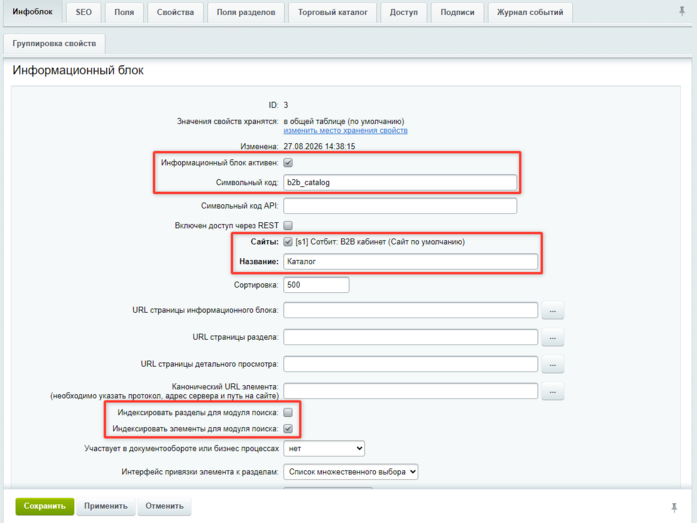Open the Интерфейс привязки элемента к разделам dropdown
The width and height of the screenshot is (697, 523).
[x=351, y=471]
